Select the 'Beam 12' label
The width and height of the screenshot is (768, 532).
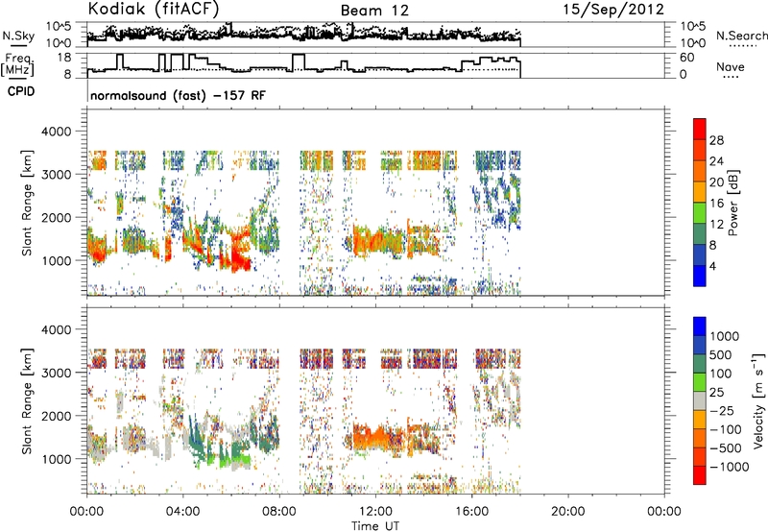point(374,11)
